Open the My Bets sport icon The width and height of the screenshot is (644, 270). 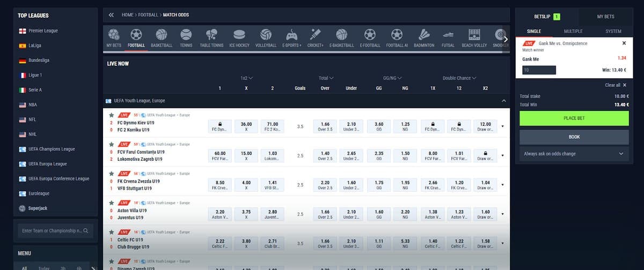(113, 35)
